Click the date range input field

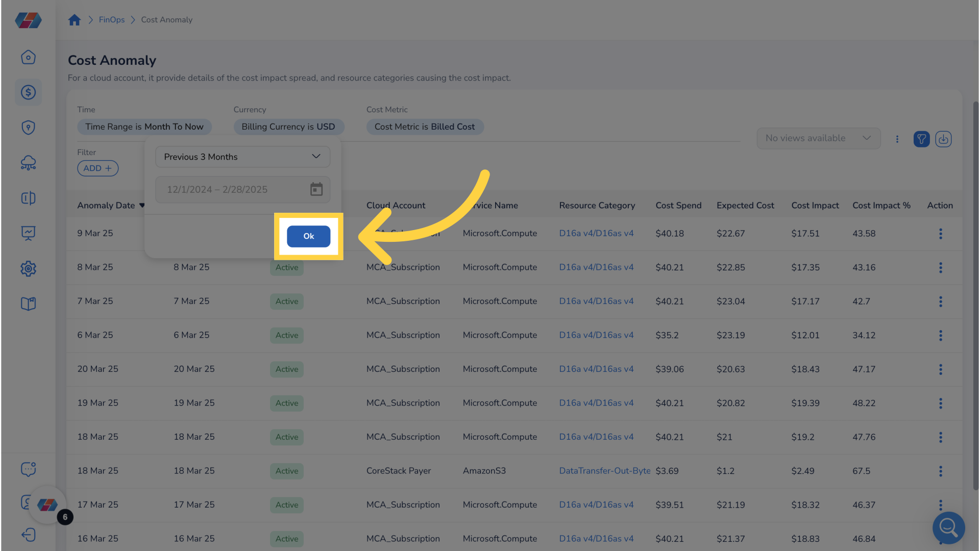[242, 189]
